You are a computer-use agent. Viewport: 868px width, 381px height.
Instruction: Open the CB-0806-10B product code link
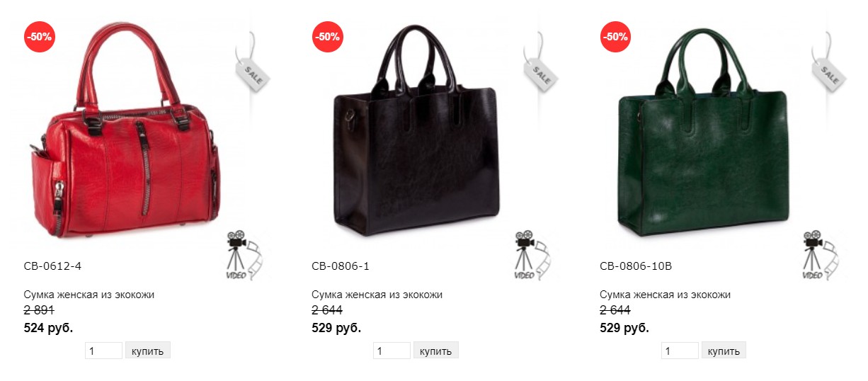(636, 266)
